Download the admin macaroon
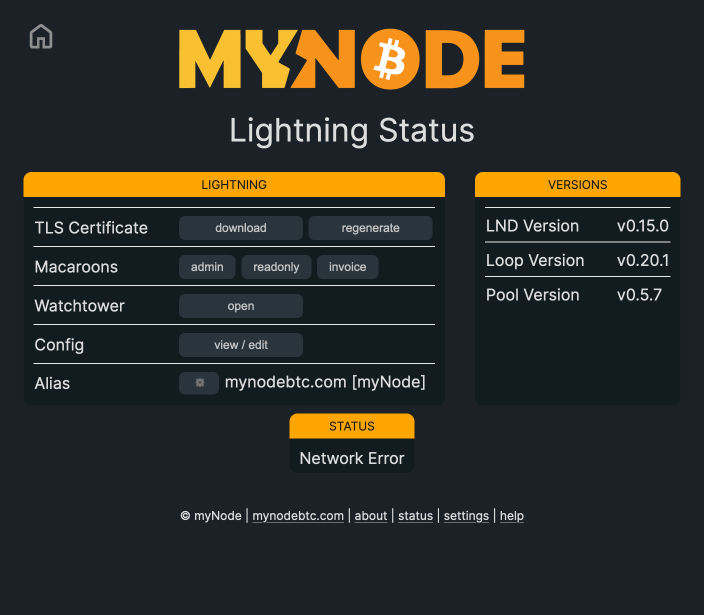 (x=207, y=267)
